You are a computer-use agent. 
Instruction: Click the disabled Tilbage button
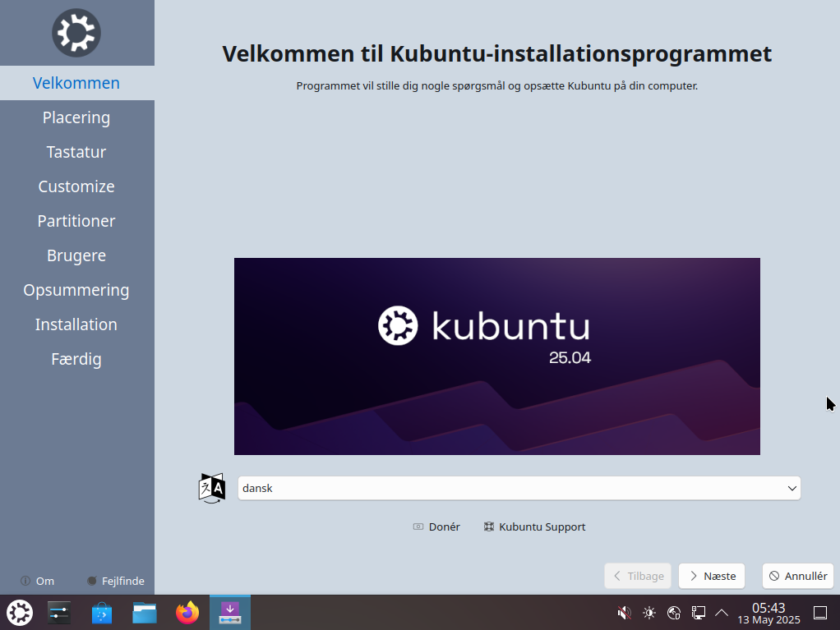[x=638, y=576]
